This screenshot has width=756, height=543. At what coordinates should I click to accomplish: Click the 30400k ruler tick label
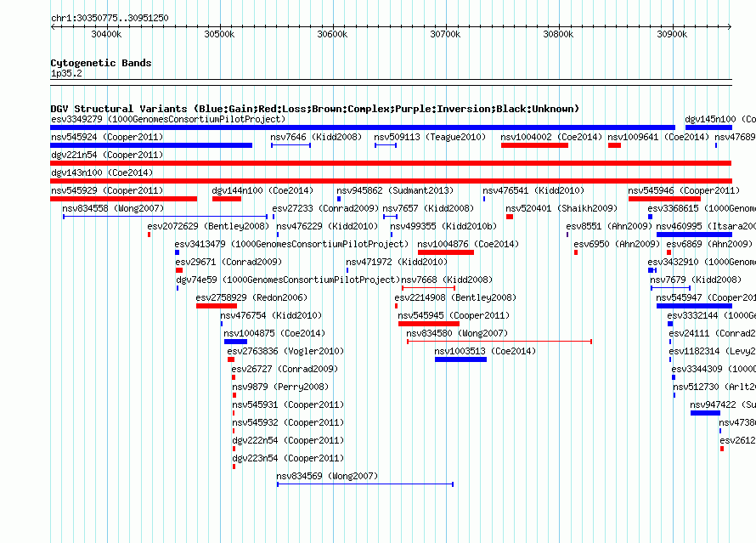106,34
